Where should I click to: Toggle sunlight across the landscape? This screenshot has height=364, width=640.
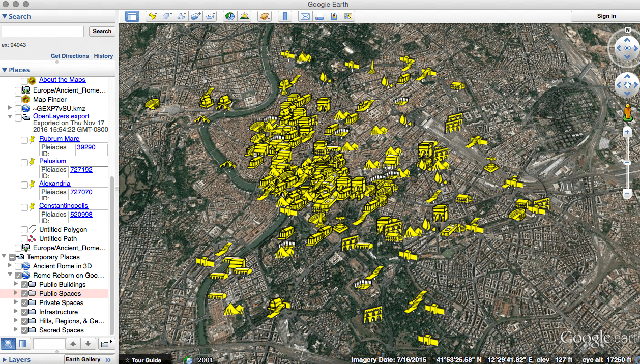(244, 16)
